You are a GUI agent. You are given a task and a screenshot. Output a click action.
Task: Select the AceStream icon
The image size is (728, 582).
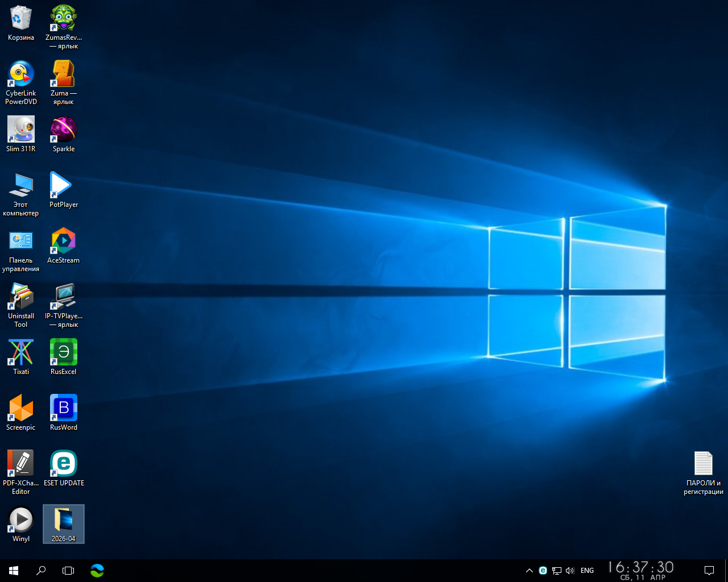pyautogui.click(x=64, y=246)
